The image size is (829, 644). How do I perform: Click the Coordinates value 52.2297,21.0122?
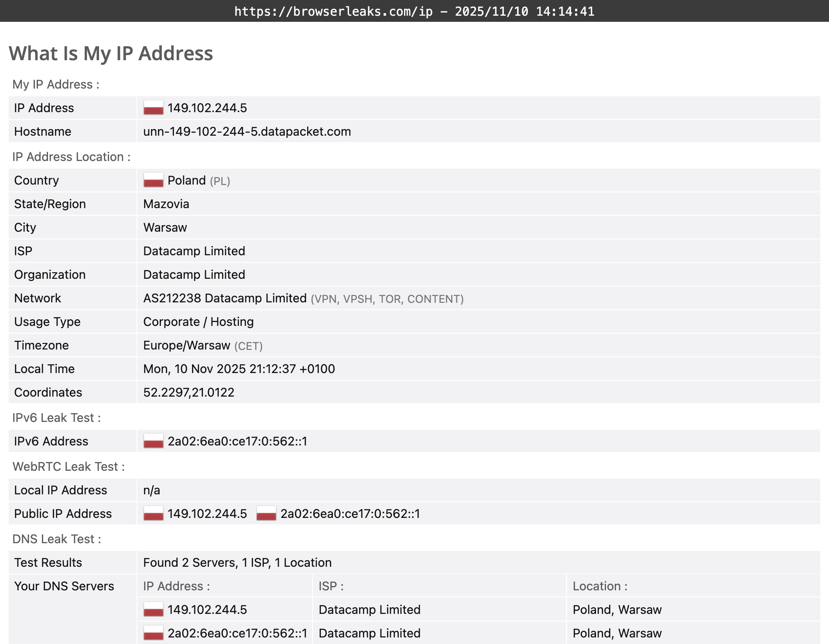click(188, 392)
